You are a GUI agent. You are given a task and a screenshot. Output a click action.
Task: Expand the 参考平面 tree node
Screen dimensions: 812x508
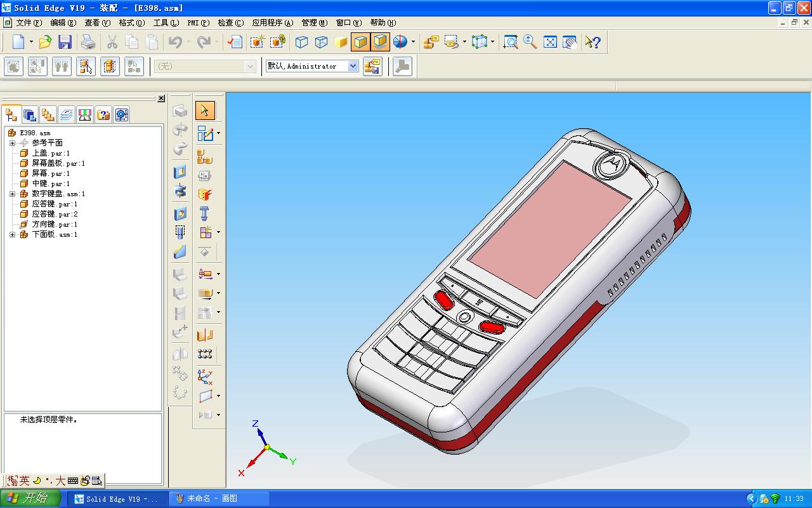click(12, 142)
